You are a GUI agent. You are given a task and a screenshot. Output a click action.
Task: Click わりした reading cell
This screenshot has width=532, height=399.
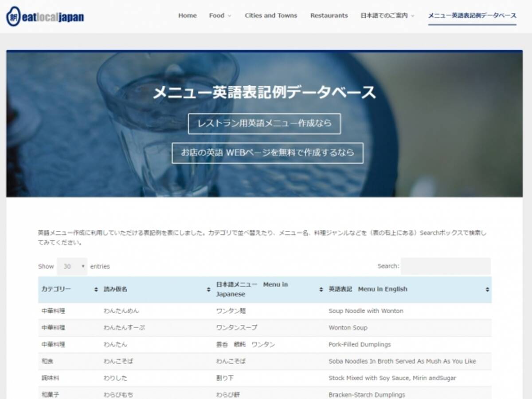[115, 379]
